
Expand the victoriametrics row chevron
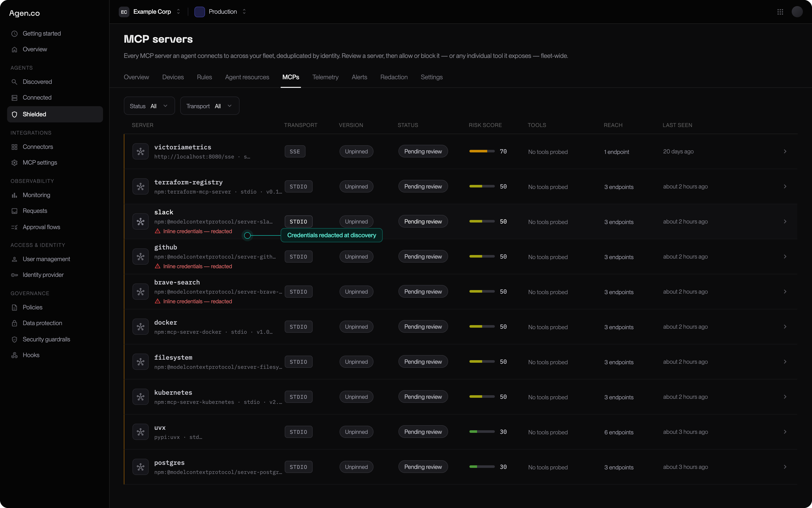click(x=785, y=152)
